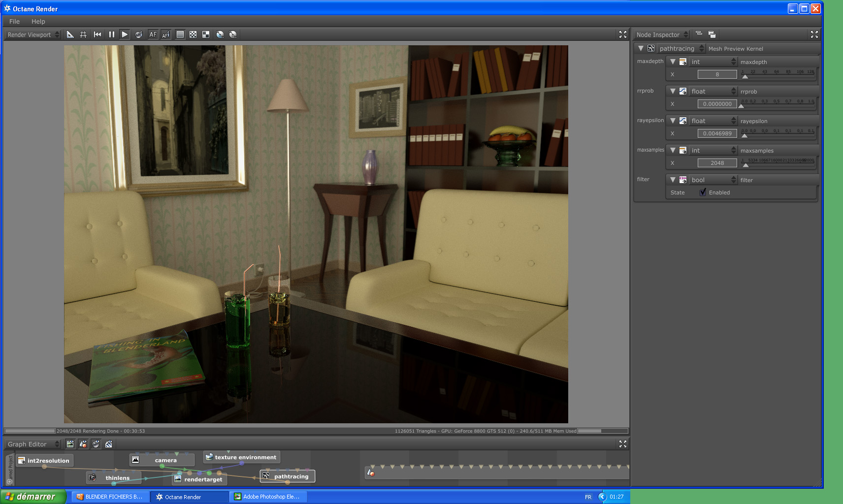
Task: Toggle striped texture visibility icon in Graph Editor
Action: (x=109, y=444)
